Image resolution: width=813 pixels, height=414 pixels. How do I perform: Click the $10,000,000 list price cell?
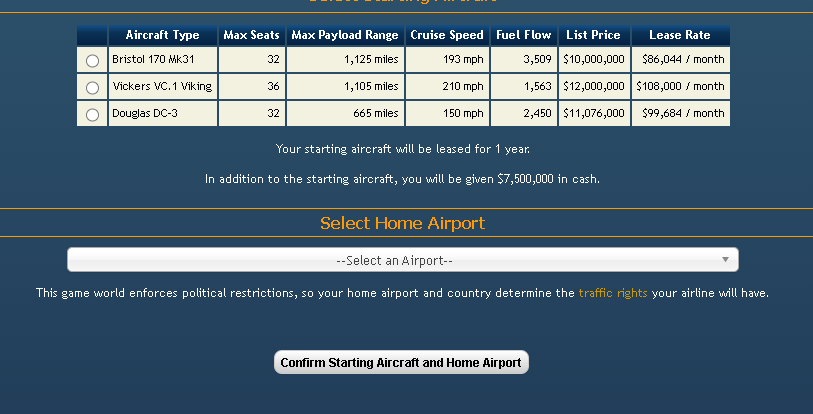[x=594, y=59]
